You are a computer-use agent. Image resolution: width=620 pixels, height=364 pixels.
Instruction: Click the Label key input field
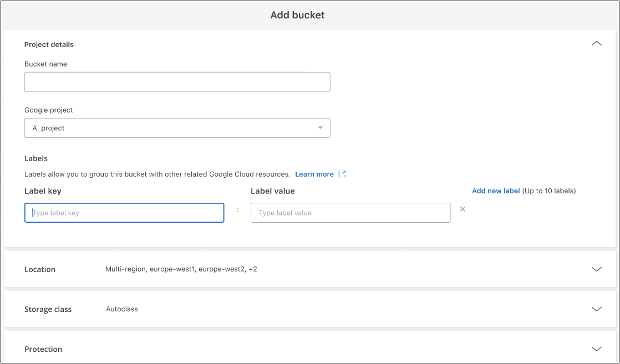click(124, 213)
